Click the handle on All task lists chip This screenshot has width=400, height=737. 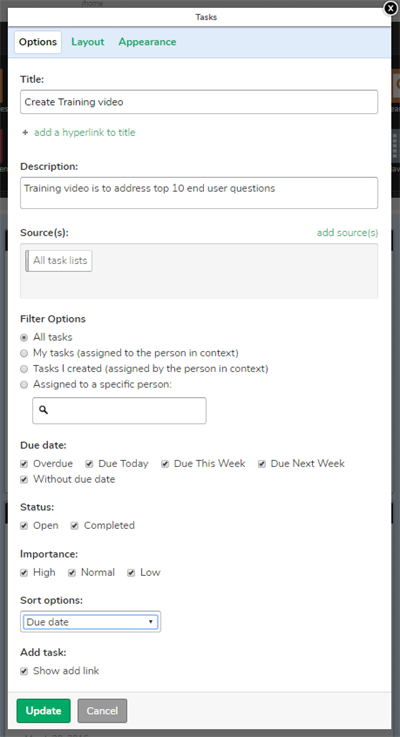point(27,261)
